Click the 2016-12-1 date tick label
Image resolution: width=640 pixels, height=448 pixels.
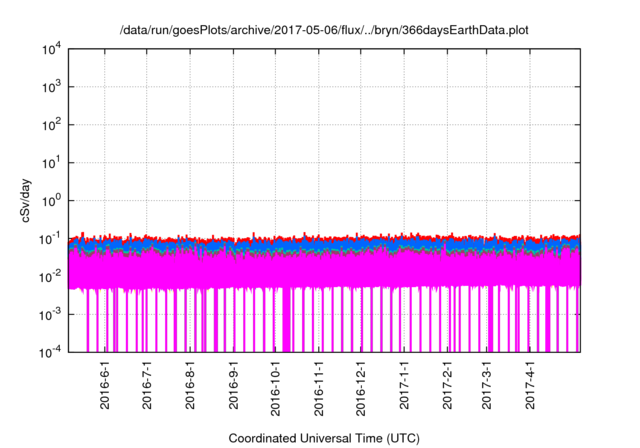pyautogui.click(x=360, y=388)
